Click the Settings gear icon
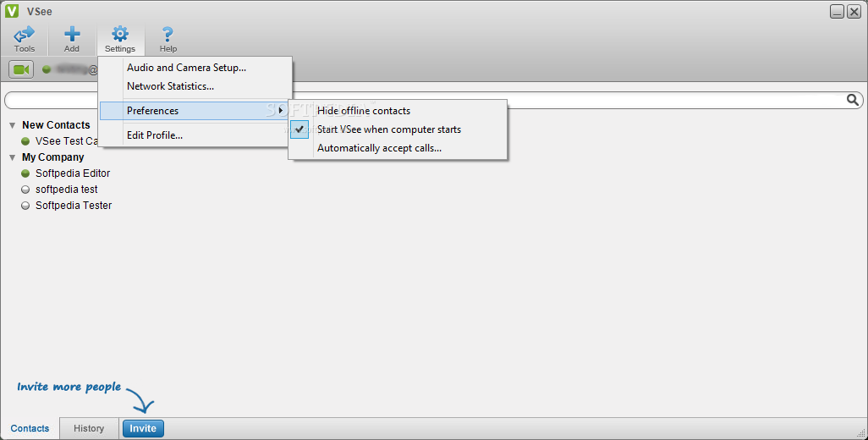The height and width of the screenshot is (440, 868). pos(120,35)
